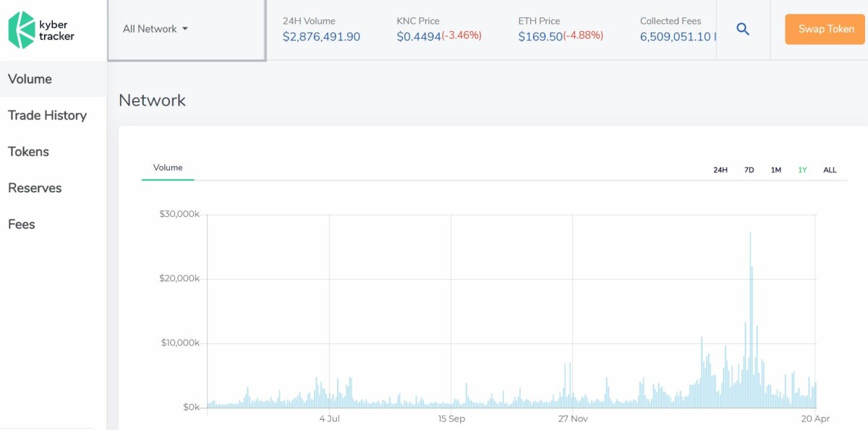Select the Volume chart tab
This screenshot has width=868, height=430.
coord(168,168)
